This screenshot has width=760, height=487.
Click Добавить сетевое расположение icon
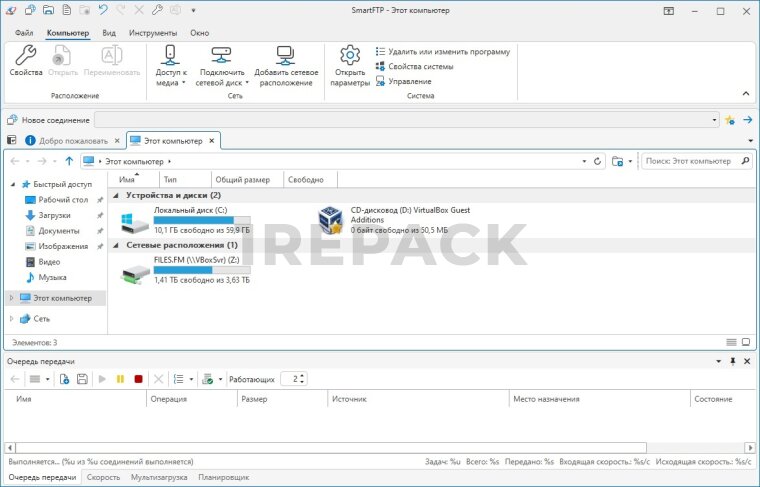(286, 55)
